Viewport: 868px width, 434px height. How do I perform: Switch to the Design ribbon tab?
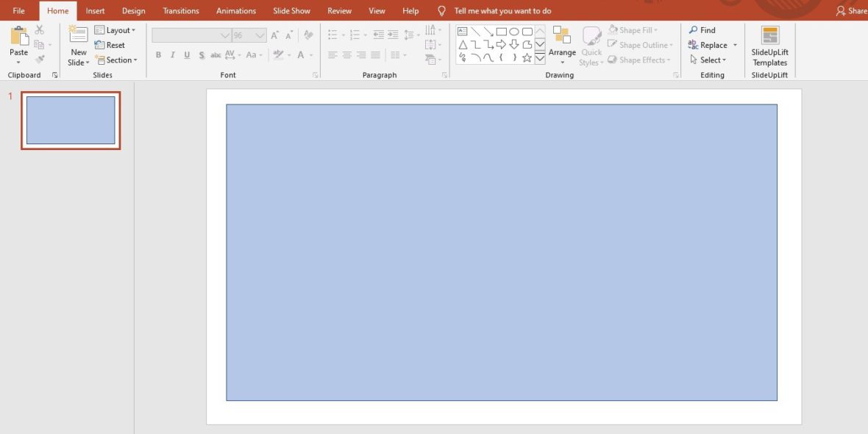133,10
